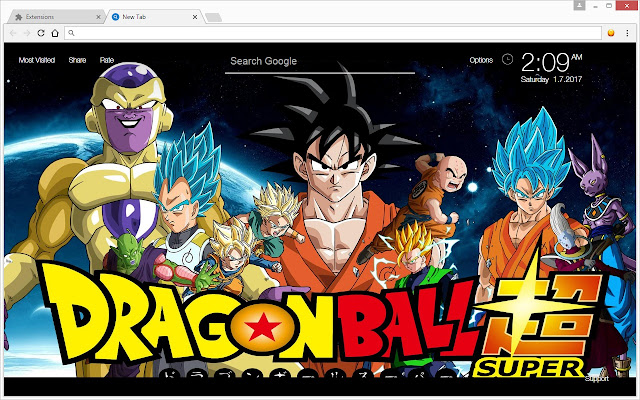Open the Most Visited link
This screenshot has height=400, width=640.
[37, 60]
